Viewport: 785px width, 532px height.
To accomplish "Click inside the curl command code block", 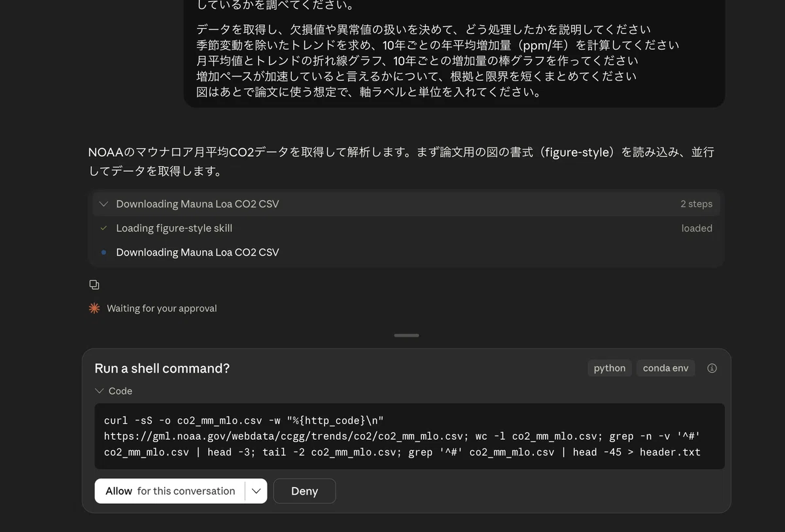I will (410, 436).
